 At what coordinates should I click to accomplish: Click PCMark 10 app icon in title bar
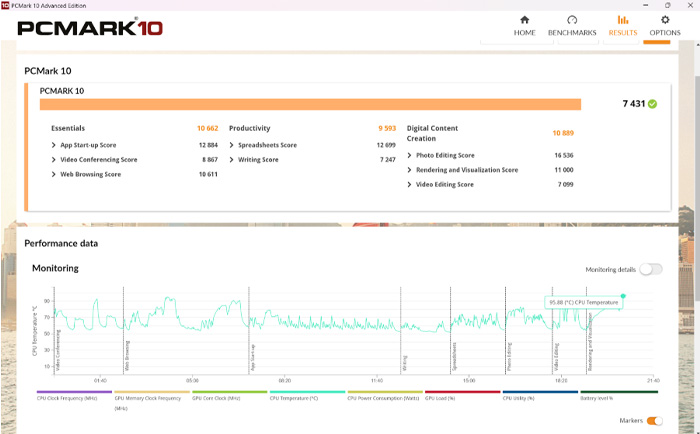tap(5, 5)
